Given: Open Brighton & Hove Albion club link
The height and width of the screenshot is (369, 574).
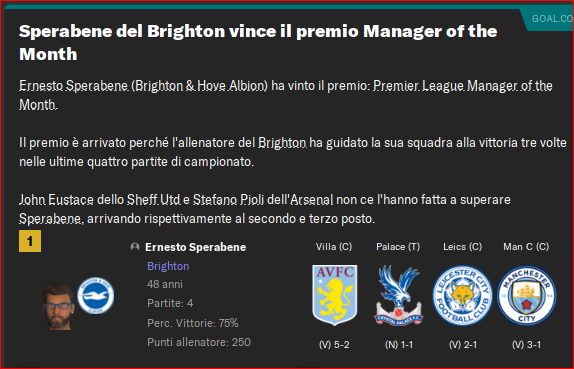Looking at the screenshot, I should click(x=199, y=86).
